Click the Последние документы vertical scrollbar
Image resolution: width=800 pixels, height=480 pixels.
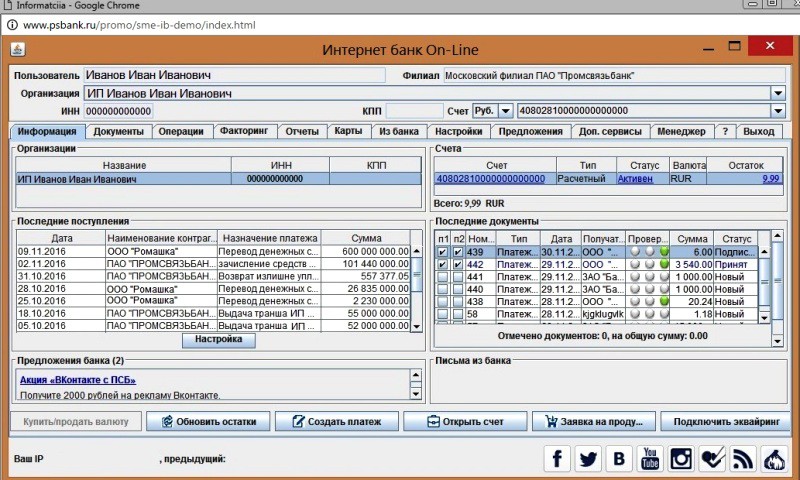765,285
